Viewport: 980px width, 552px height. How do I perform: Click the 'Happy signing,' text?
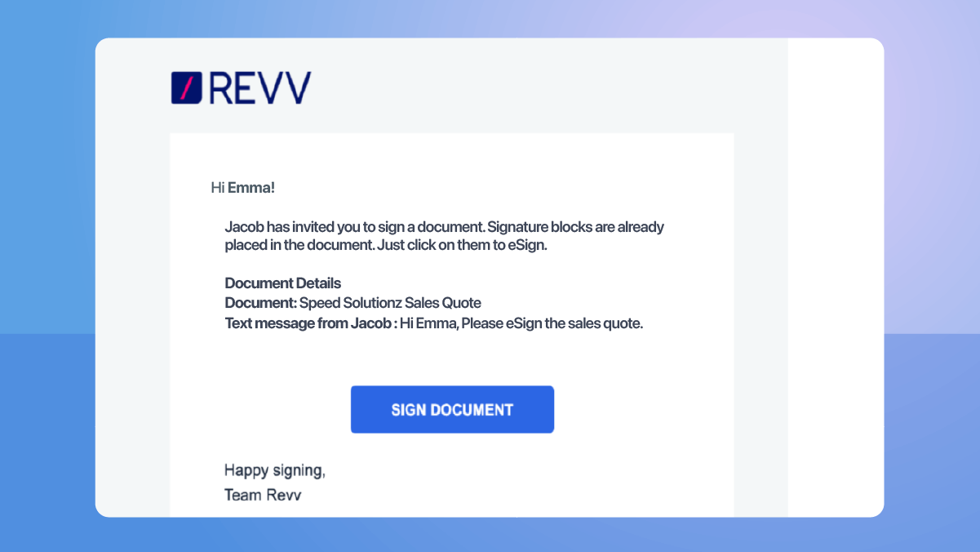275,470
